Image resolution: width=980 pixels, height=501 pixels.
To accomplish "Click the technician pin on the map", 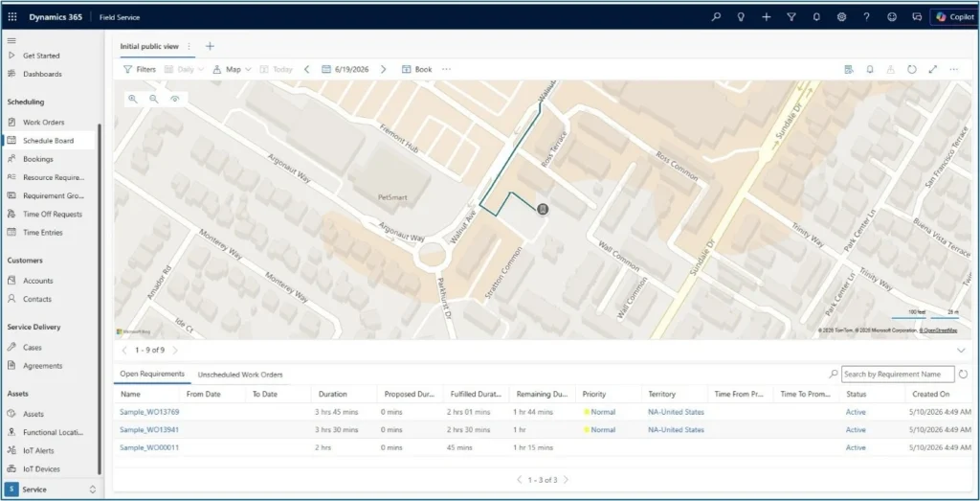I will (543, 209).
